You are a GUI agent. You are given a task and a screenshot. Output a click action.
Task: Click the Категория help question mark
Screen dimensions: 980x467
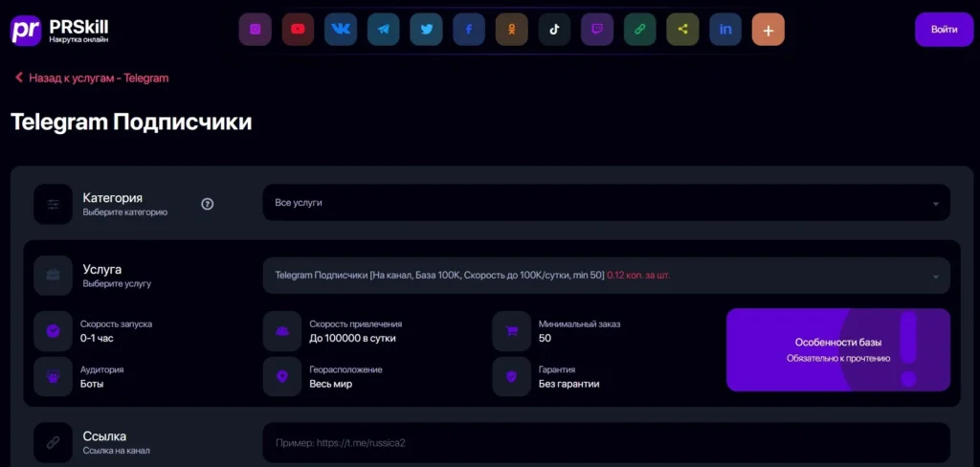[208, 204]
